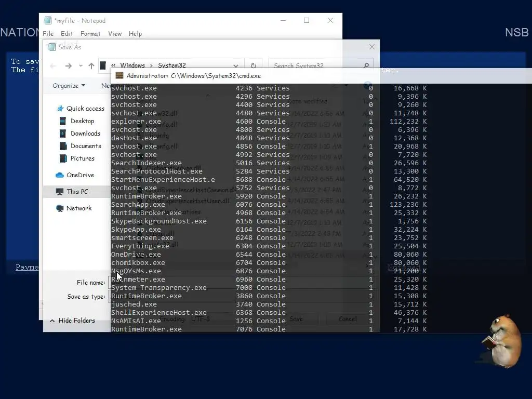Click the Windows breadcrumb in address bar
The height and width of the screenshot is (399, 532).
pyautogui.click(x=132, y=65)
